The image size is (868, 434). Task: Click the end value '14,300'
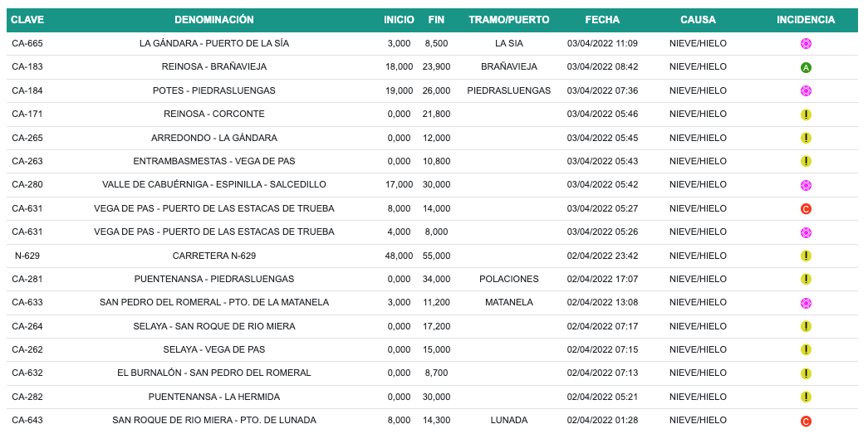point(436,420)
